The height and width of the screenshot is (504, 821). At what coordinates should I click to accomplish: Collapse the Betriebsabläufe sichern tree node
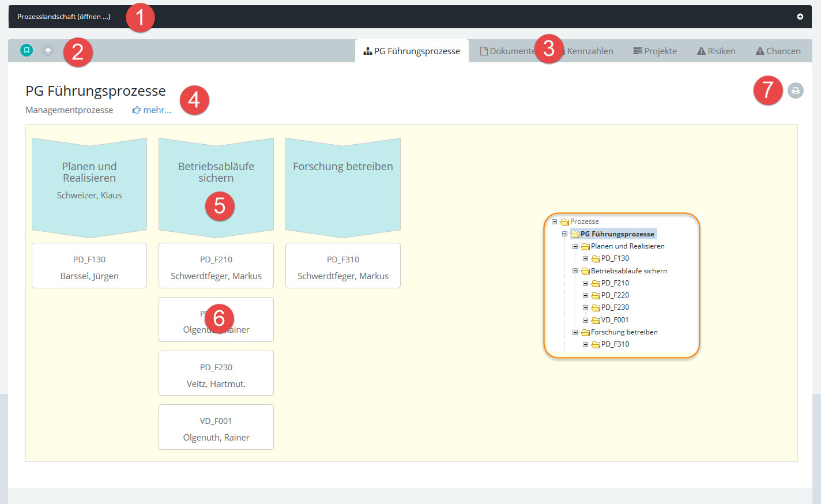pyautogui.click(x=575, y=271)
